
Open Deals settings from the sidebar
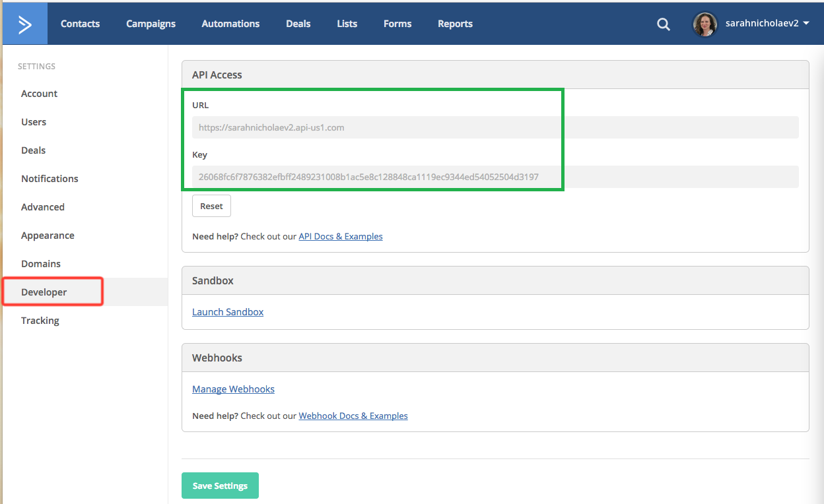tap(33, 150)
